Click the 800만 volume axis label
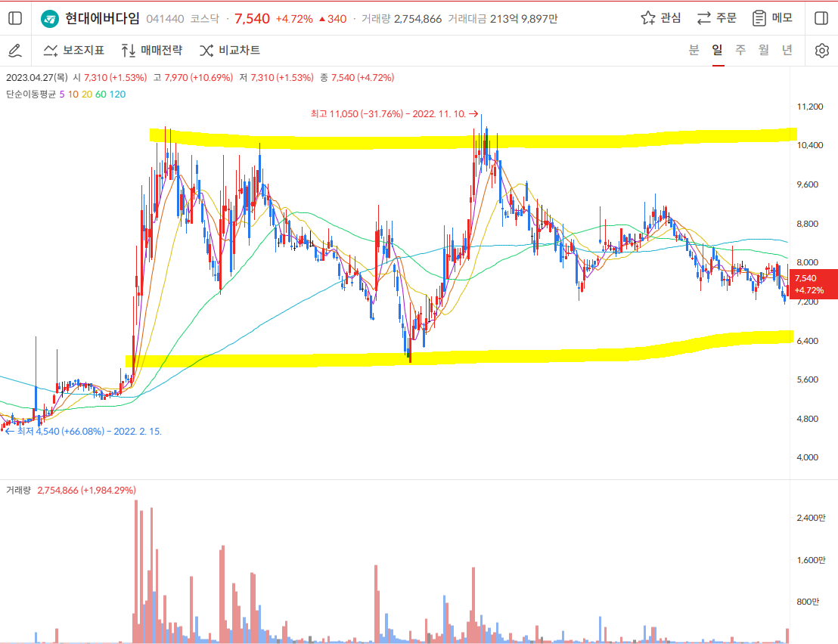 [808, 602]
